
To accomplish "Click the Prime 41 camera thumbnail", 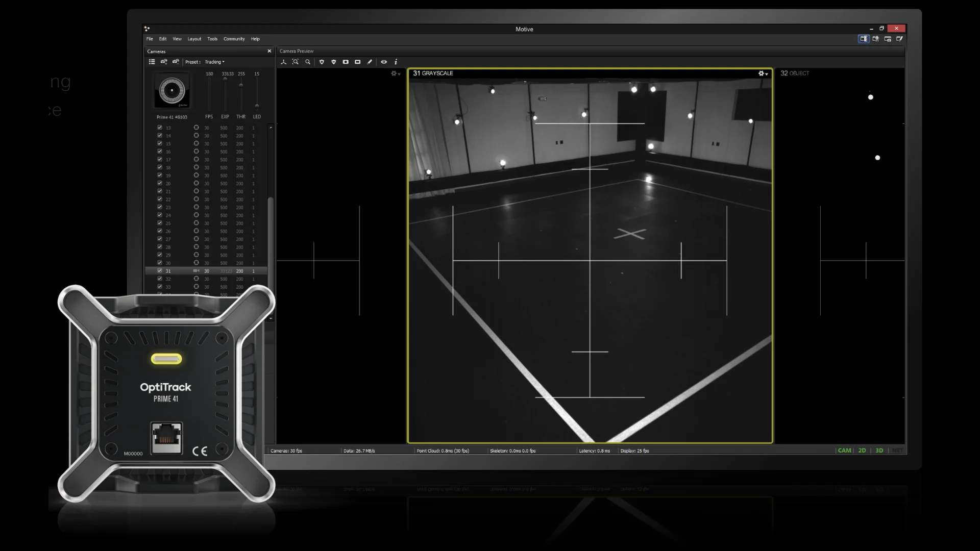I will click(172, 90).
